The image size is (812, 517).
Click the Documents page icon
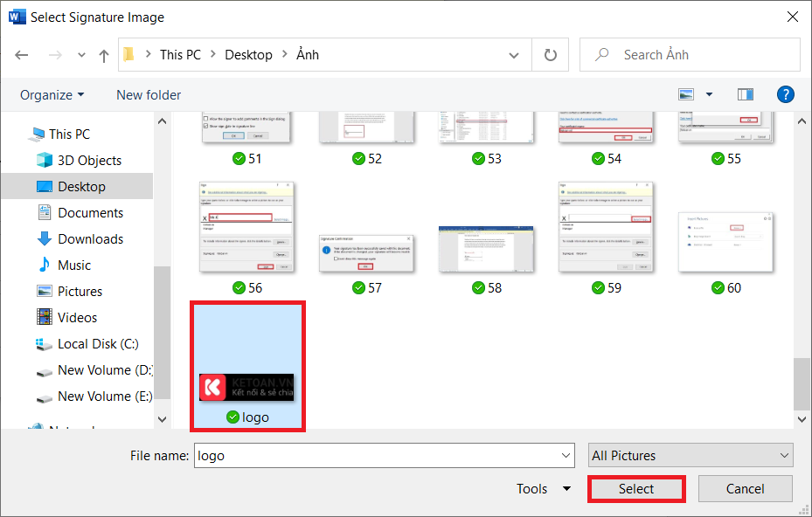click(45, 212)
